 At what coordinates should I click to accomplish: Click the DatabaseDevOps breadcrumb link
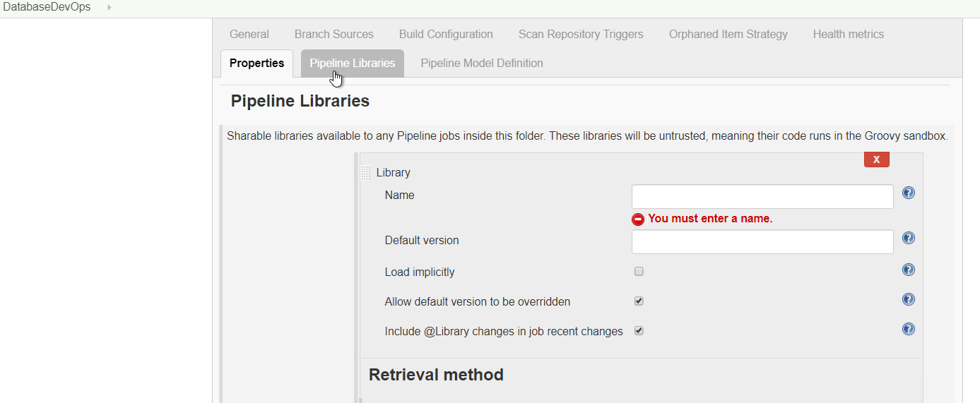coord(47,7)
